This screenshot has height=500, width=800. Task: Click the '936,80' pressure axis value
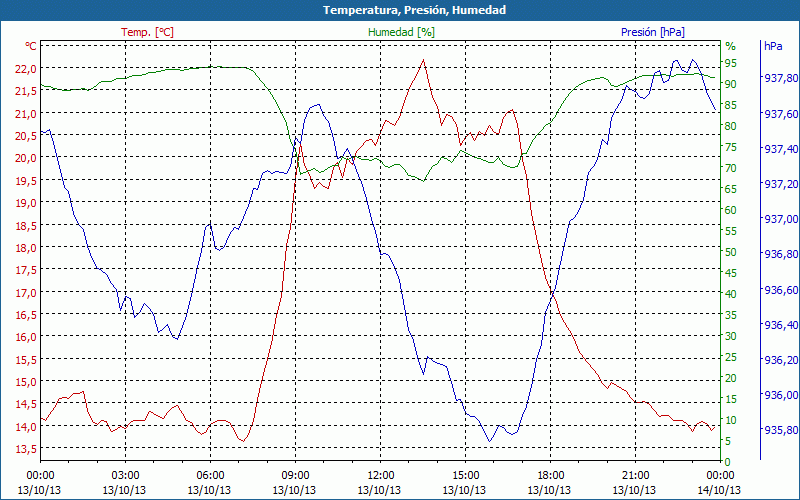(x=781, y=254)
